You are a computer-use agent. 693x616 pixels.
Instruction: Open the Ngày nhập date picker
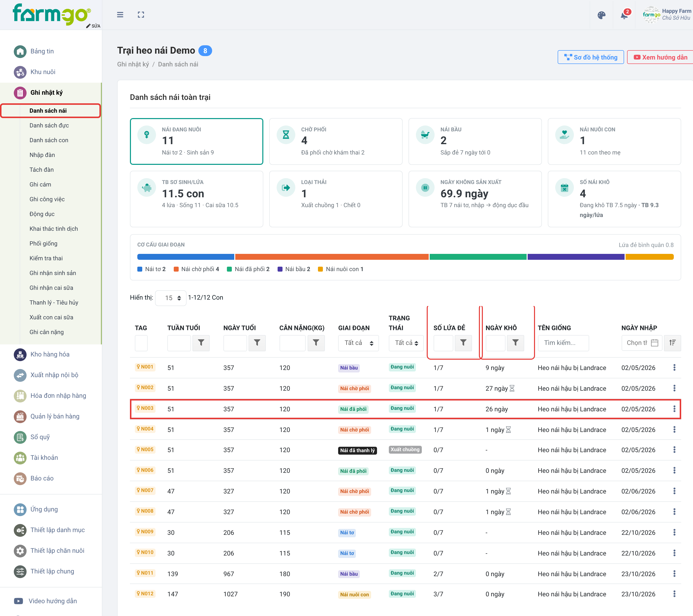click(642, 343)
